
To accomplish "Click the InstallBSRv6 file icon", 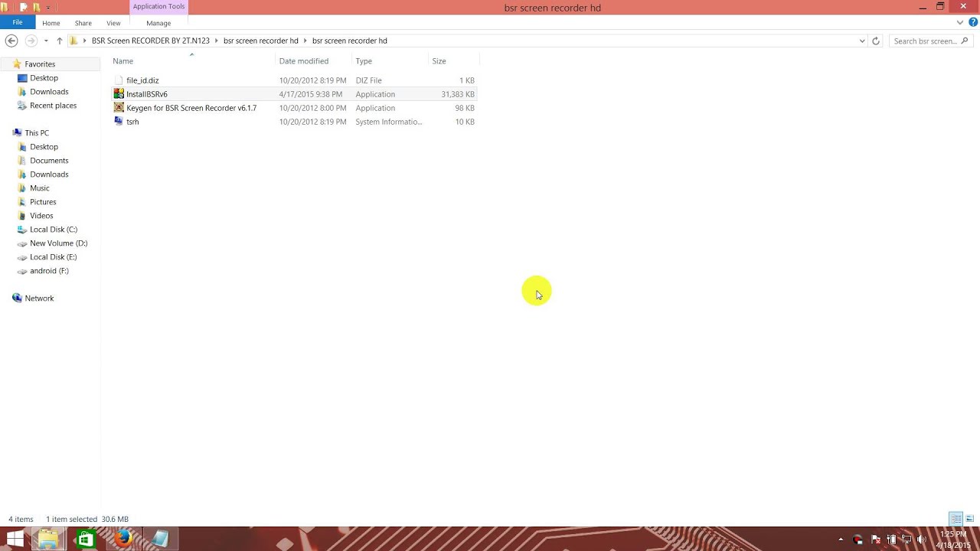I will click(x=119, y=94).
